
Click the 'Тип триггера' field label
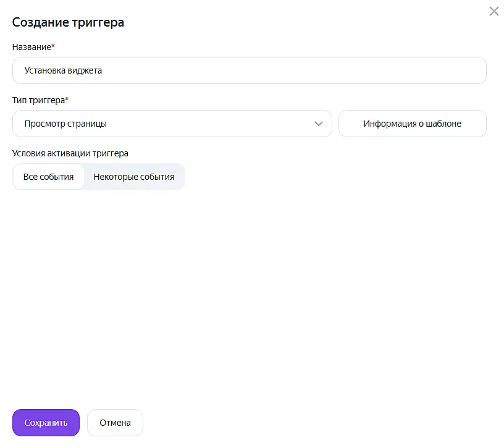[x=38, y=100]
